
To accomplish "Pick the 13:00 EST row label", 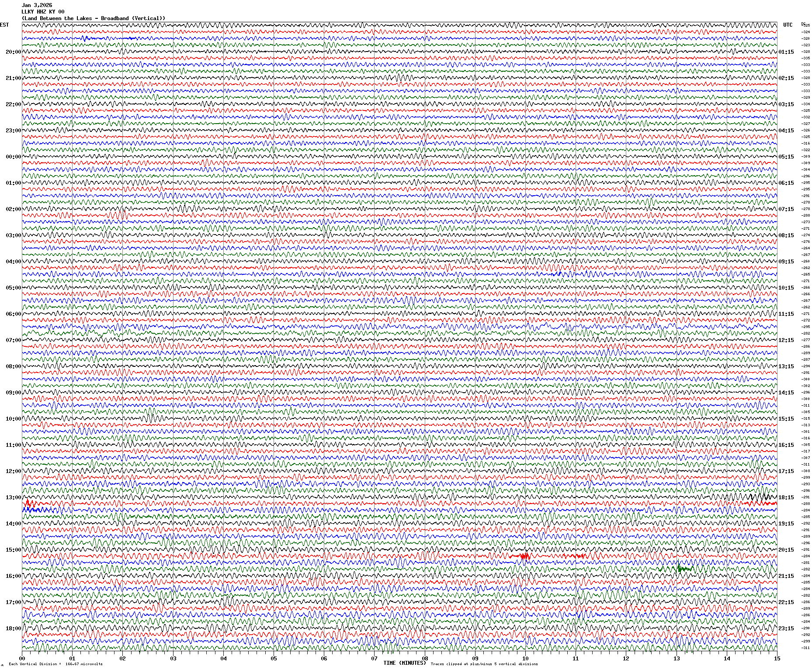I will point(13,497).
